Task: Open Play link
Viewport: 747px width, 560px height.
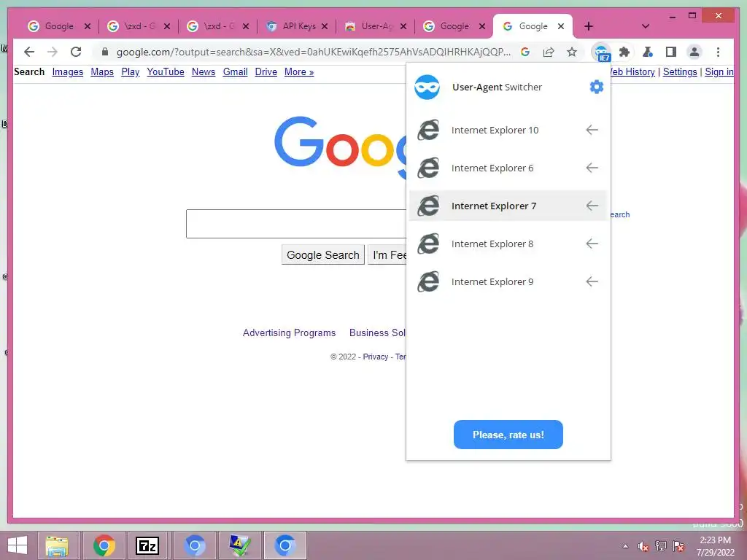Action: 130,72
